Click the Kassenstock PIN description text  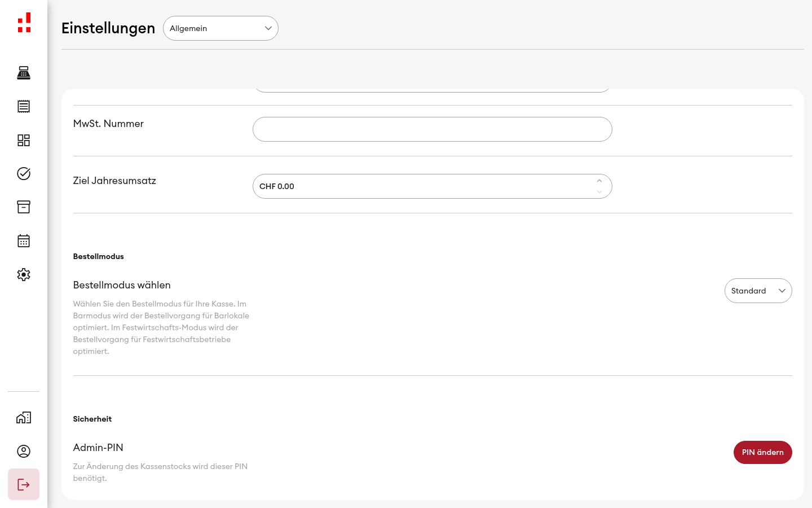160,472
